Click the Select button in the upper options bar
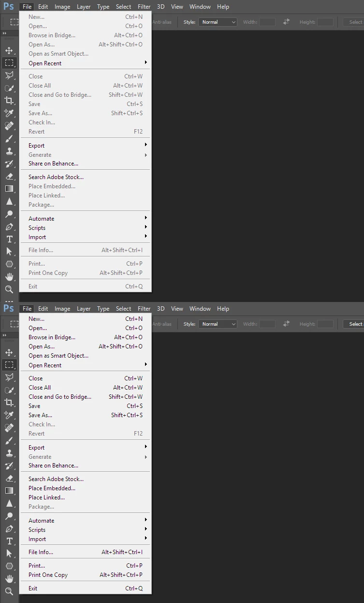Screen dimensions: 364x603 click(x=354, y=22)
